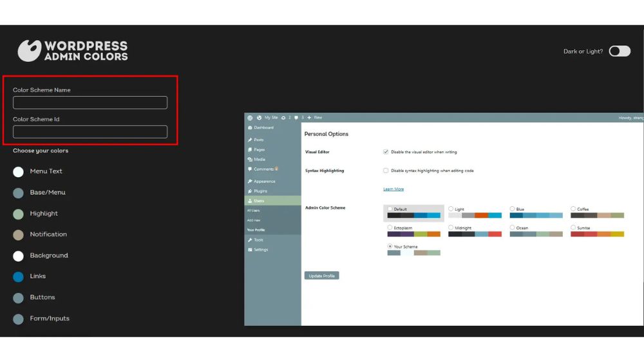Check Disable syntax highlighting checkbox

pyautogui.click(x=386, y=171)
